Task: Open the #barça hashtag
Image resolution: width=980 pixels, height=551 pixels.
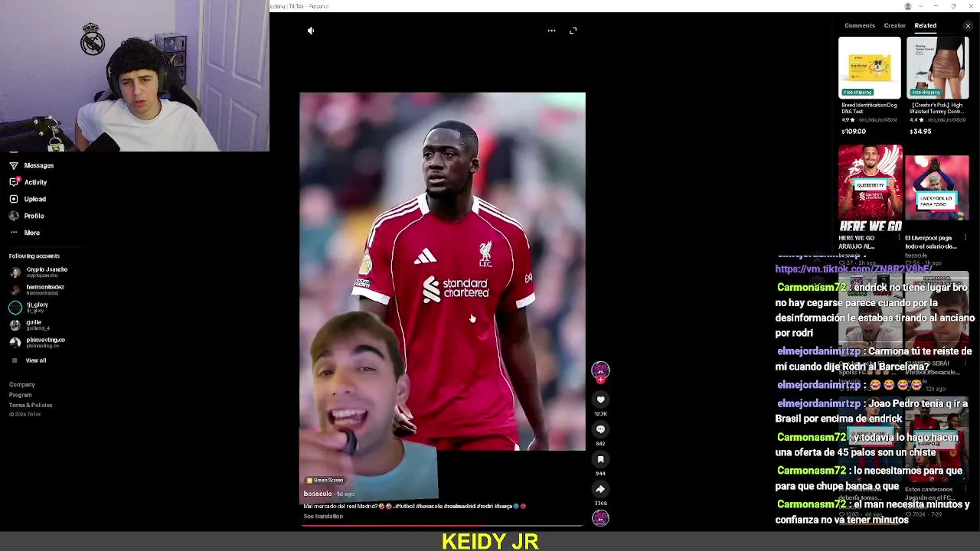Action: 504,506
